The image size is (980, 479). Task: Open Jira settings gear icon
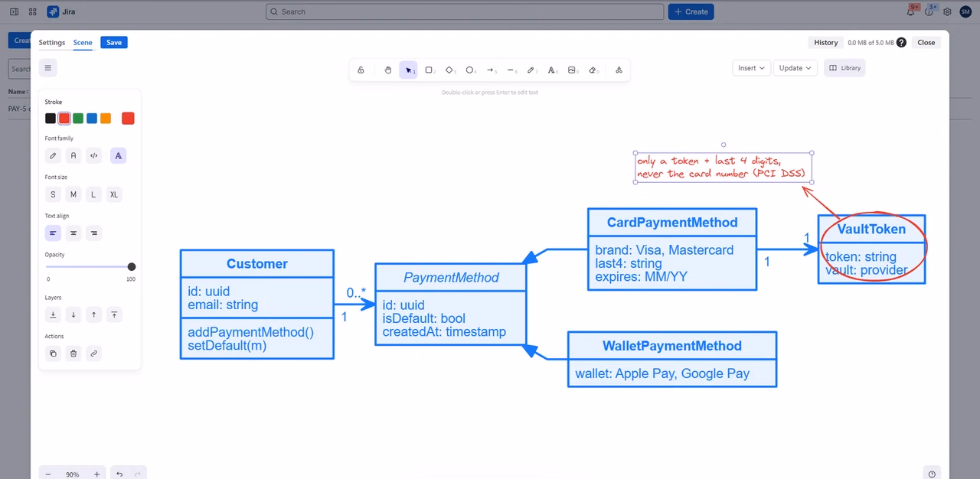click(x=947, y=11)
